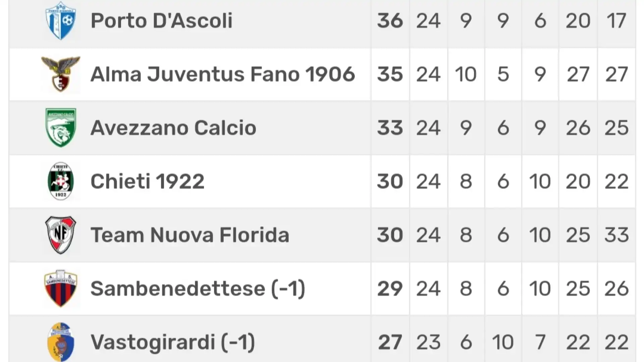644x362 pixels.
Task: Open the Porto D'Ascoli team name
Action: (x=161, y=21)
